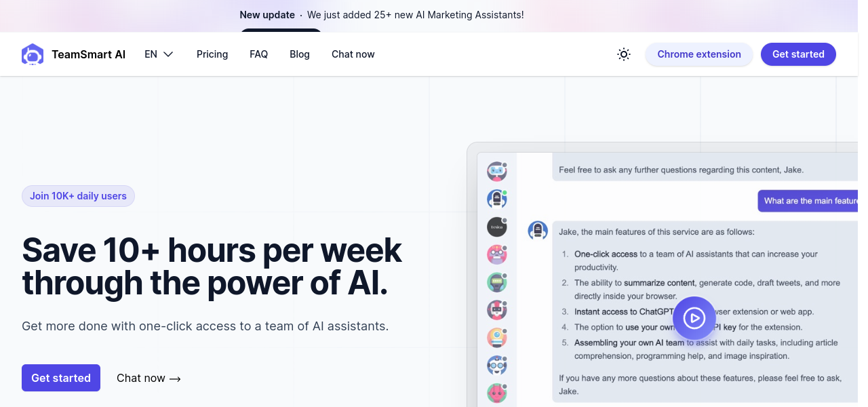This screenshot has height=407, width=868.
Task: Follow the Chat now arrow link in hero
Action: (149, 378)
